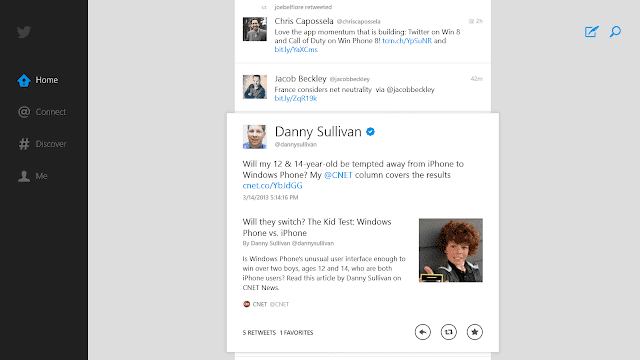
Task: Open the article title Will they switch?
Action: tap(317, 227)
